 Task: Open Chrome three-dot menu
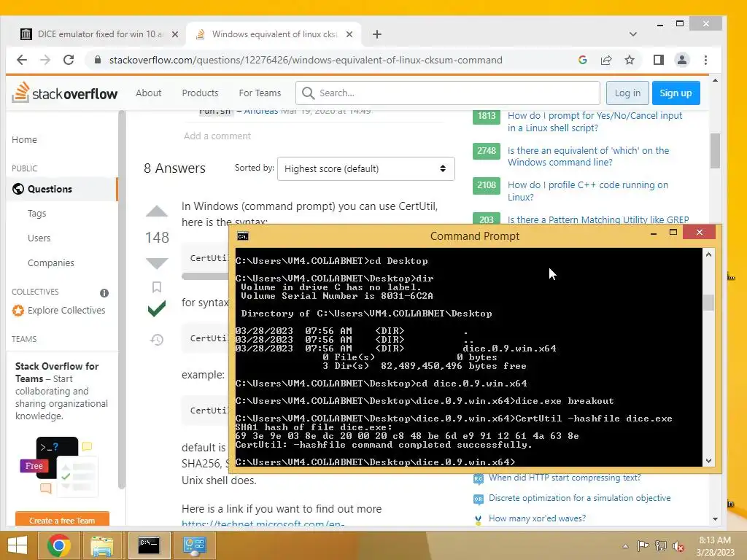pyautogui.click(x=705, y=60)
